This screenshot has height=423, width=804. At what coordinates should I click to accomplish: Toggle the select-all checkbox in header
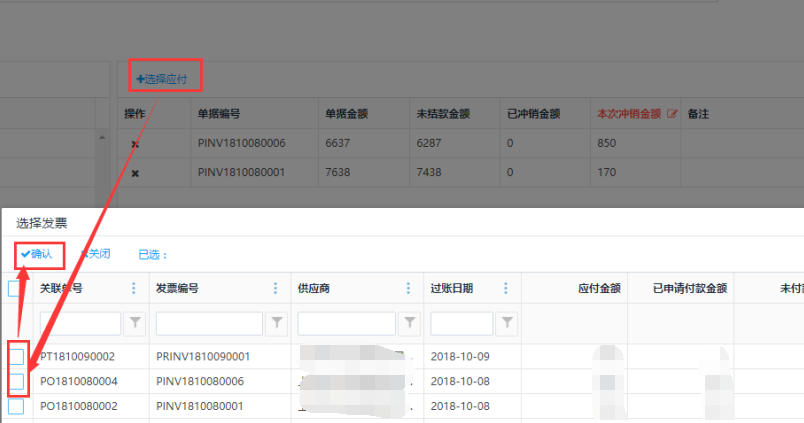[16, 289]
